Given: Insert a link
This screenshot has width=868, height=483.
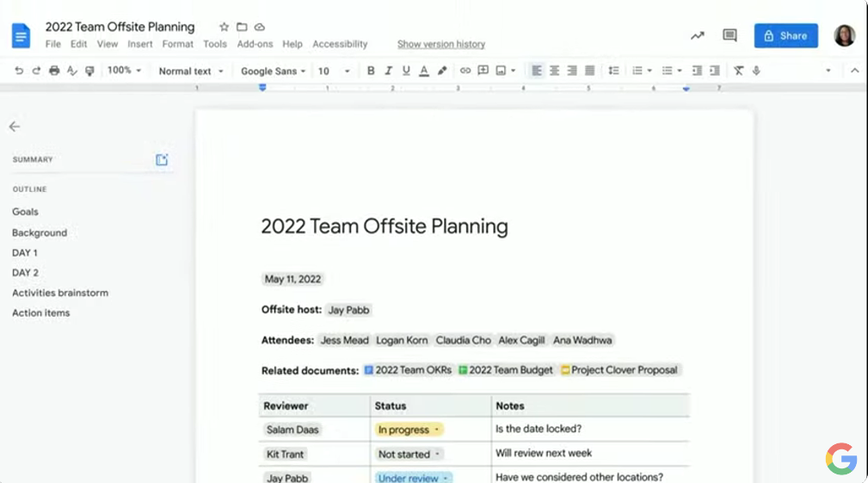Looking at the screenshot, I should tap(465, 71).
